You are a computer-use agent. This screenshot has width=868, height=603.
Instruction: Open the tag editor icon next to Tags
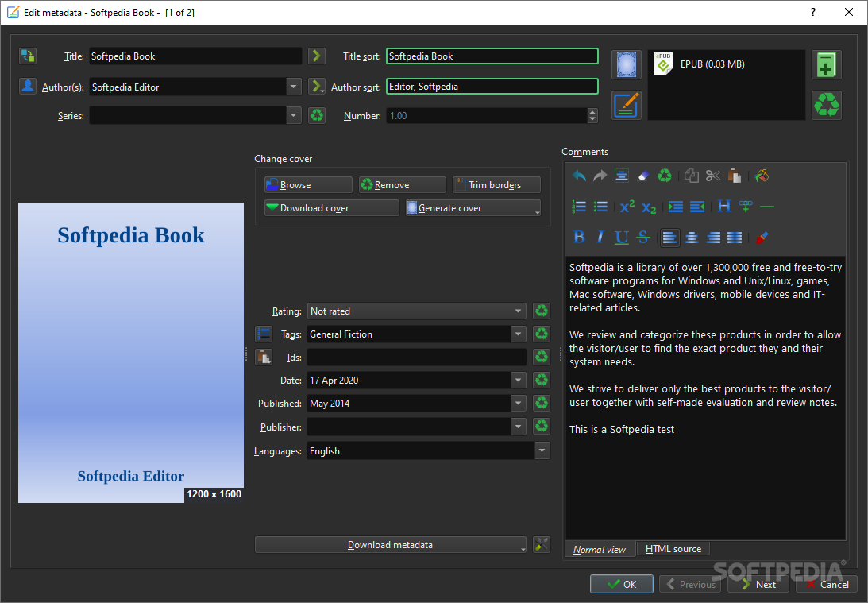[264, 334]
